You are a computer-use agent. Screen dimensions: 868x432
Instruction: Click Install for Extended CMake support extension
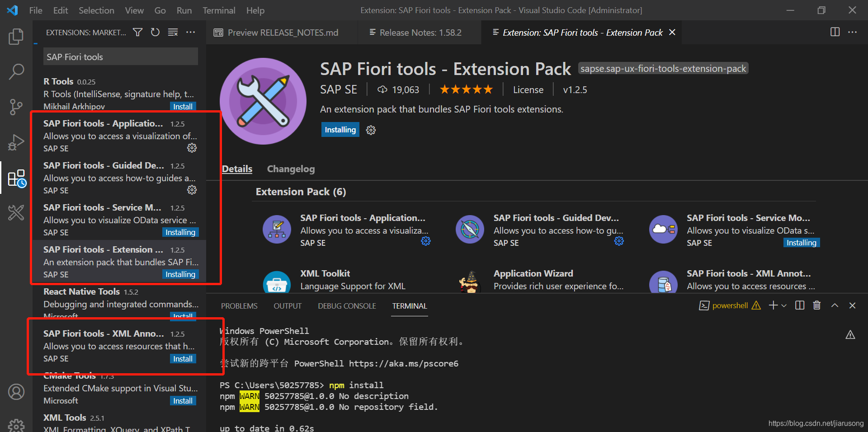(x=183, y=401)
